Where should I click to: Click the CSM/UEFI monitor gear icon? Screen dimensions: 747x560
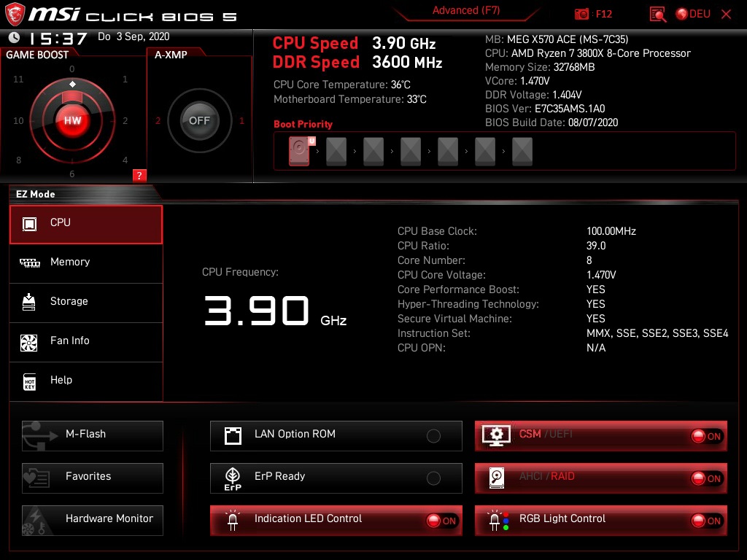click(x=496, y=436)
